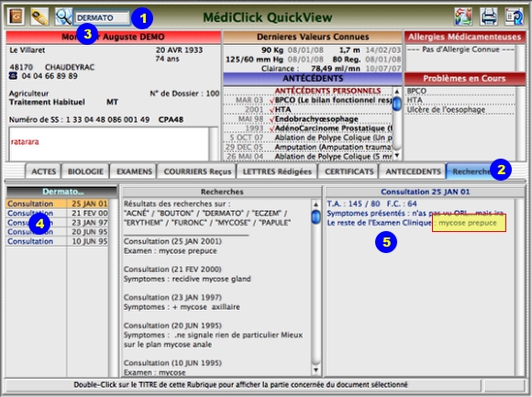Click the Consultation (21 FEV 2000) result heading
Viewport: 532px width, 397px height.
(x=172, y=270)
